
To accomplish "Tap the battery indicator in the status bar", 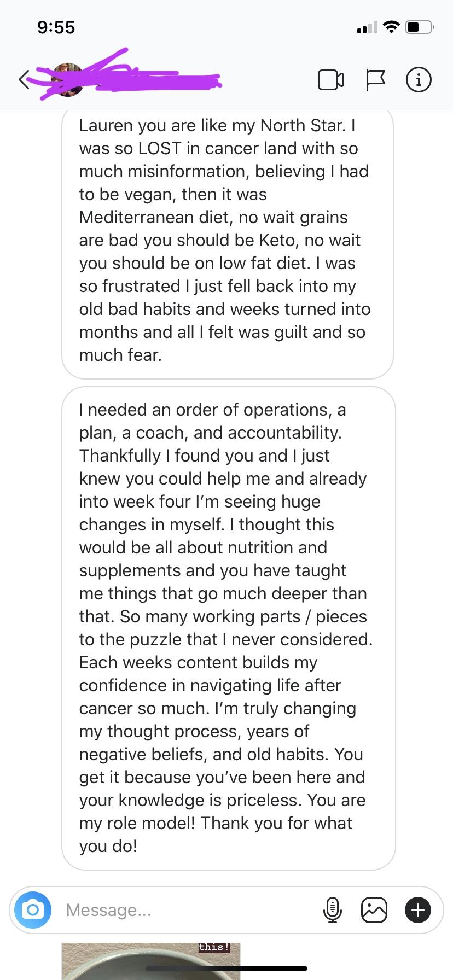I will point(419,27).
